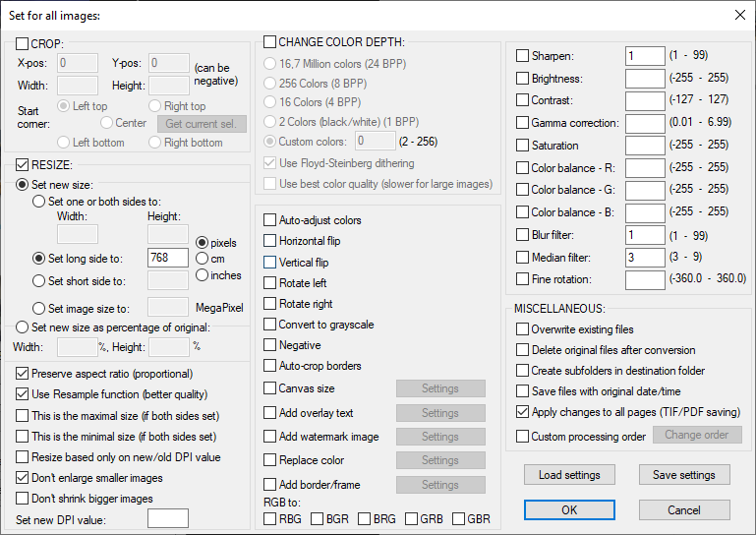Click the Brightness value field

pyautogui.click(x=645, y=79)
